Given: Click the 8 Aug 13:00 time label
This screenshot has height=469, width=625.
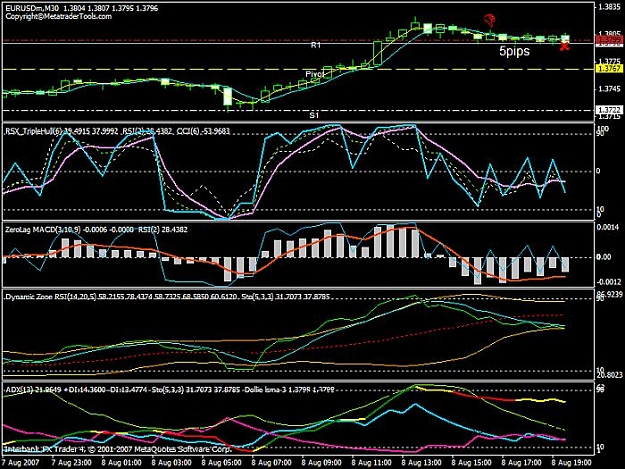Looking at the screenshot, I should coord(421,463).
